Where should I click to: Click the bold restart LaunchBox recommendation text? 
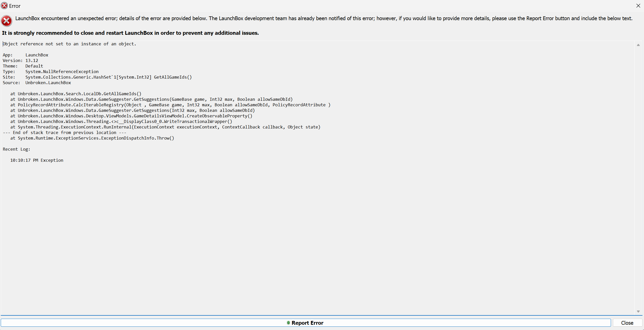tap(130, 33)
